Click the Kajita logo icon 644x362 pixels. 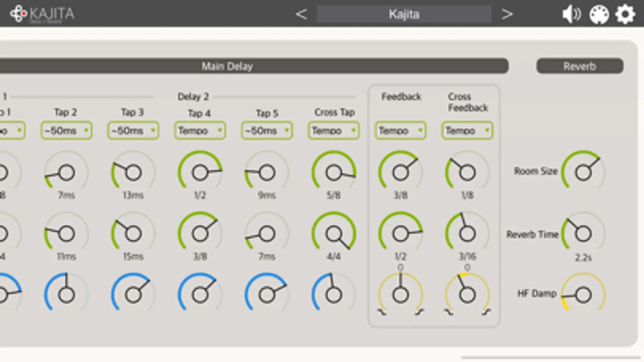19,14
